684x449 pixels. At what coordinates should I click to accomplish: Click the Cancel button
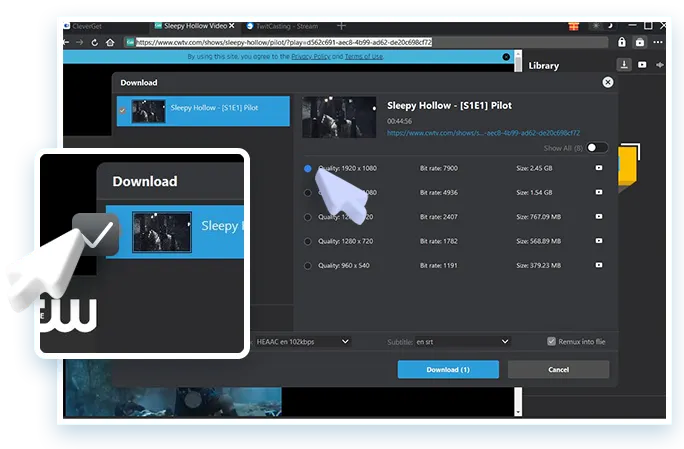pos(558,370)
